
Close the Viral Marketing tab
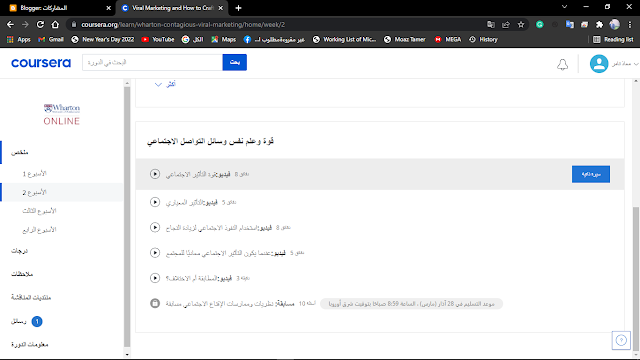tap(221, 8)
